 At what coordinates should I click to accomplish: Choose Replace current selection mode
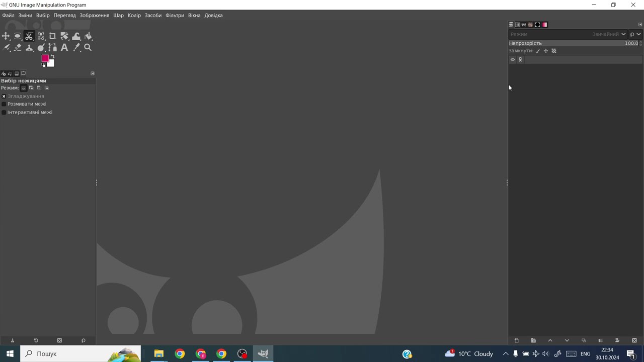tap(23, 88)
